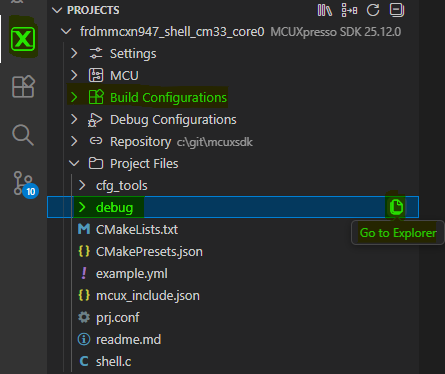The image size is (445, 374).
Task: Click the braces icon beside mcux_include.json
Action: [84, 295]
